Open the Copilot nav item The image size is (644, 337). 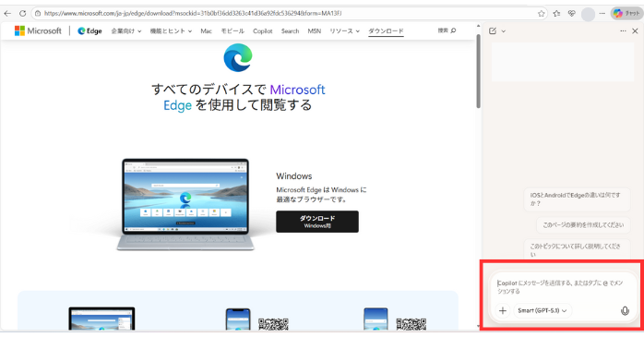(x=262, y=30)
